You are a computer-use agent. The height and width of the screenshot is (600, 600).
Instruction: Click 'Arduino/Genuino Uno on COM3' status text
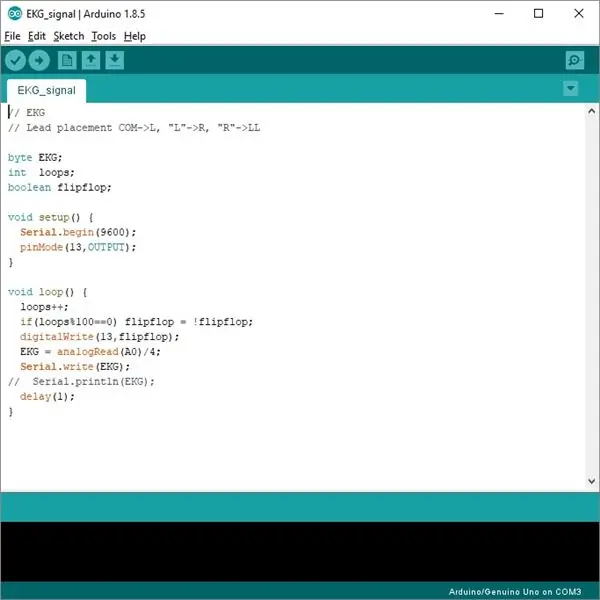click(x=515, y=592)
